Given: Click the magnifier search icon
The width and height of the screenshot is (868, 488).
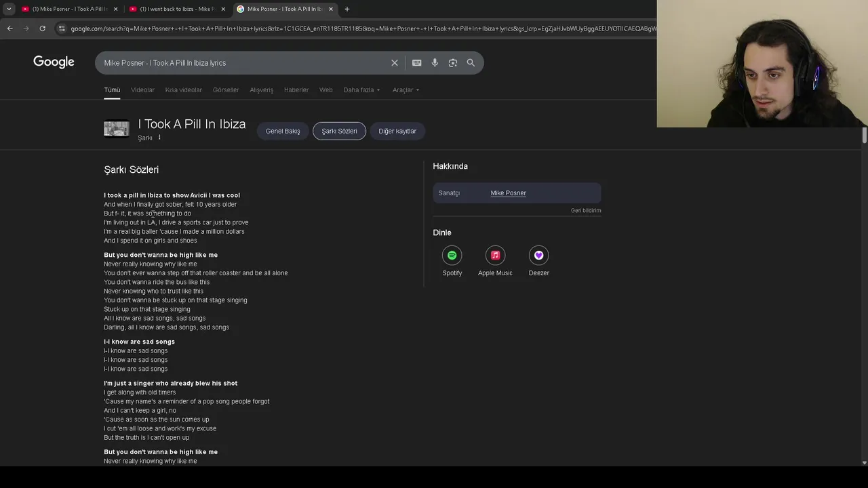Looking at the screenshot, I should coord(471,63).
